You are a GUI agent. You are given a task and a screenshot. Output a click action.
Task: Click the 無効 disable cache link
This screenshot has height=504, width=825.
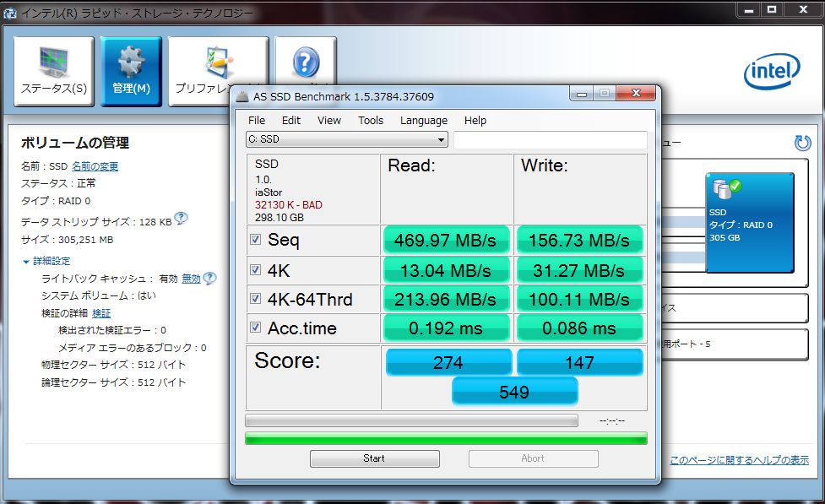click(192, 279)
